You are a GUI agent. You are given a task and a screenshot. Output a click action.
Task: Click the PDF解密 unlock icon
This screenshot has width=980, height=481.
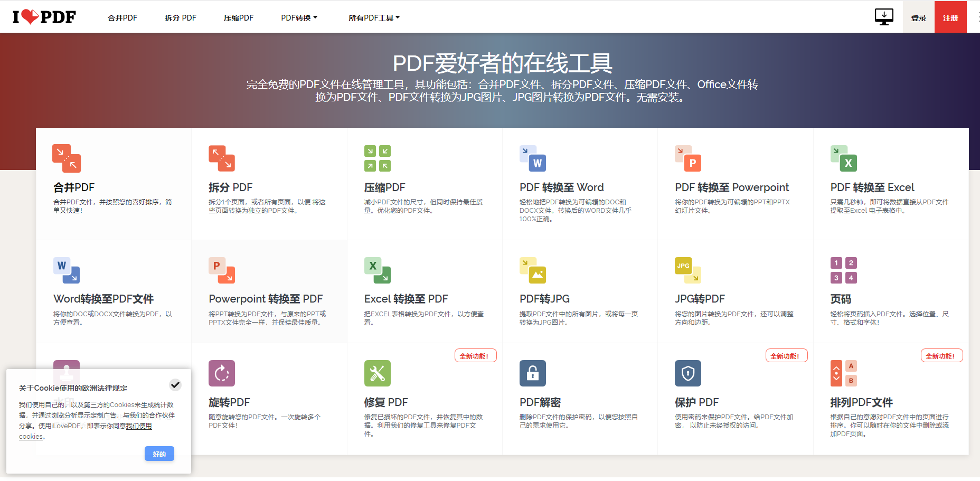pyautogui.click(x=533, y=373)
